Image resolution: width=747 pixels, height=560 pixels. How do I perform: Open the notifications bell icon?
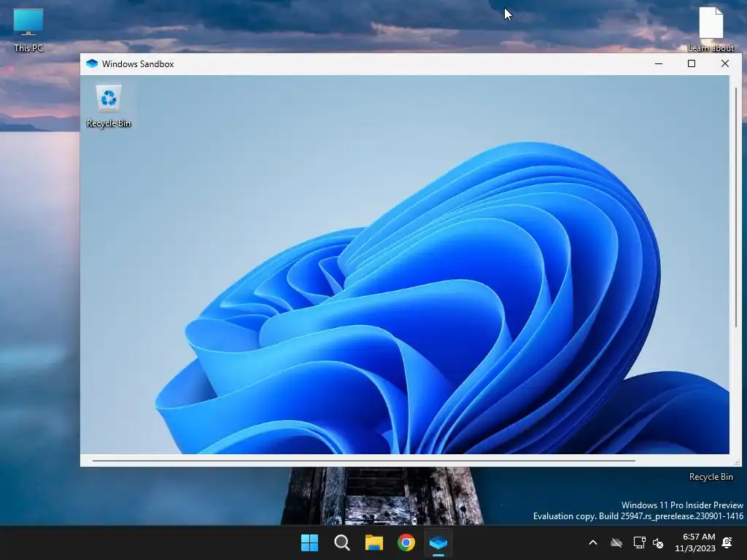pyautogui.click(x=727, y=542)
